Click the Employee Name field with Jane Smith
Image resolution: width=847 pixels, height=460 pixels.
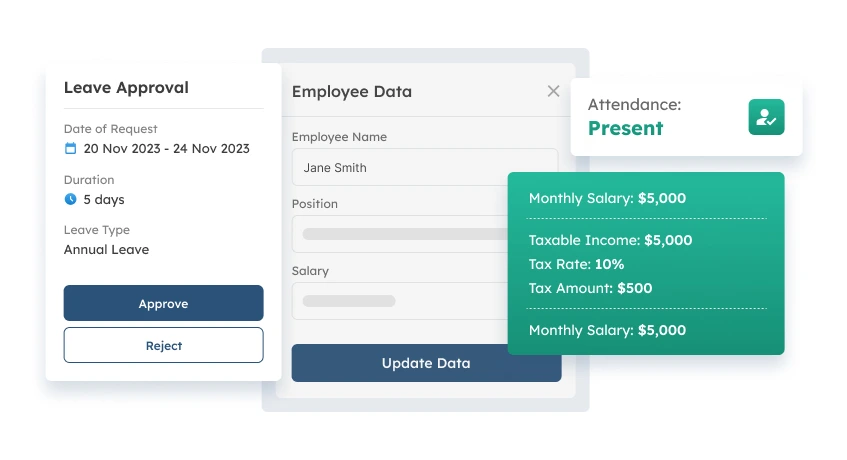pyautogui.click(x=400, y=167)
